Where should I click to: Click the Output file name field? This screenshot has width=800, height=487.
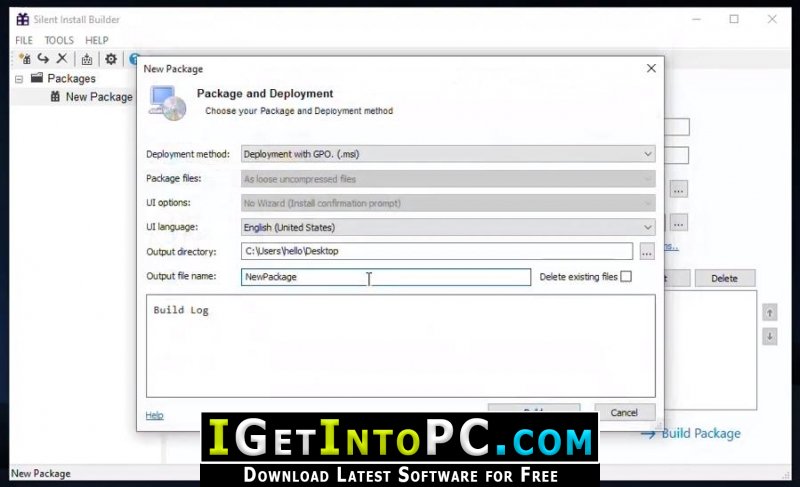coord(385,277)
